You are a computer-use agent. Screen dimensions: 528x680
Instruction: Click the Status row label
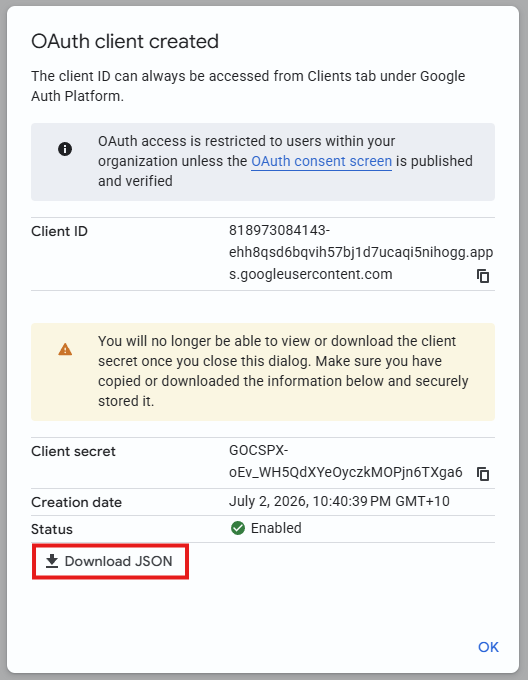52,529
